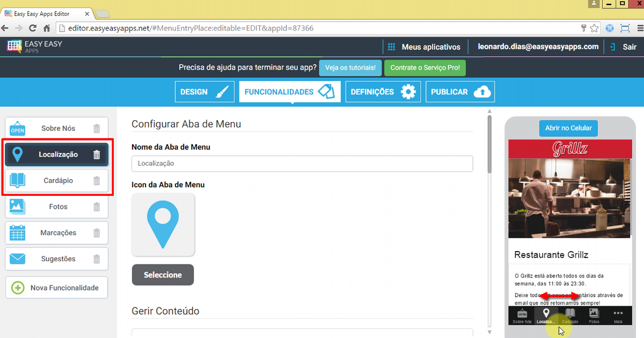Delete the Fotos functionality

(x=97, y=207)
